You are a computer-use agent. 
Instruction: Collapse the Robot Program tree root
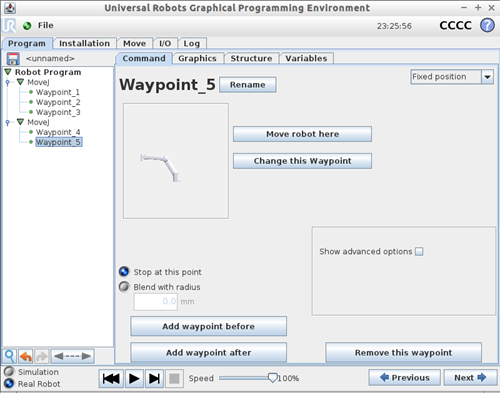[8, 72]
